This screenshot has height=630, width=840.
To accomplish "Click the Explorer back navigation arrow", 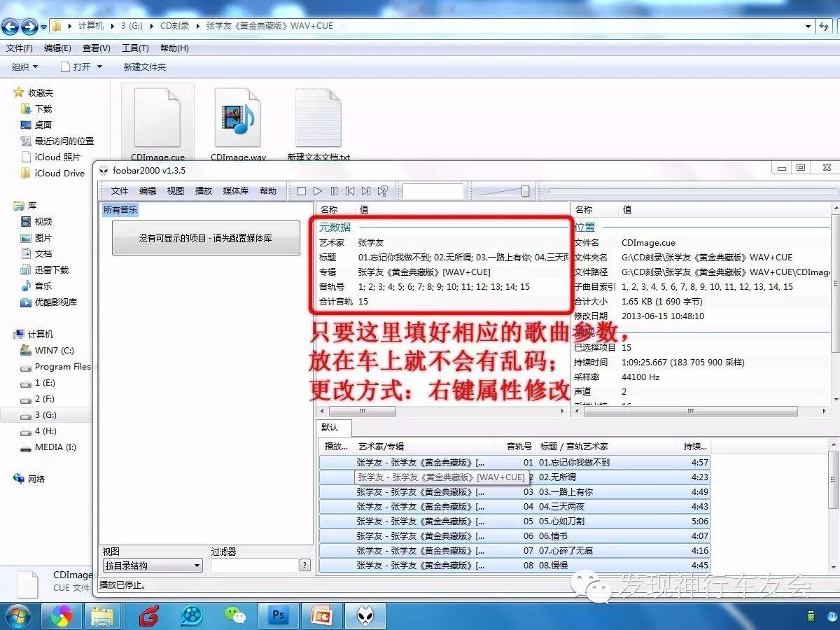I will [10, 27].
